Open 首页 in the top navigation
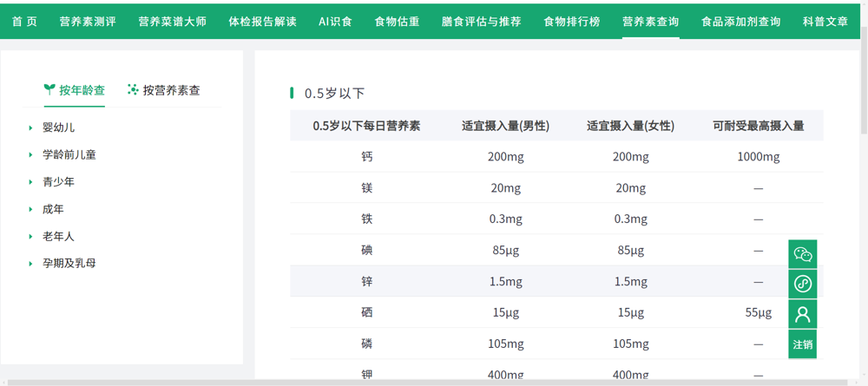868x386 pixels. pos(24,21)
